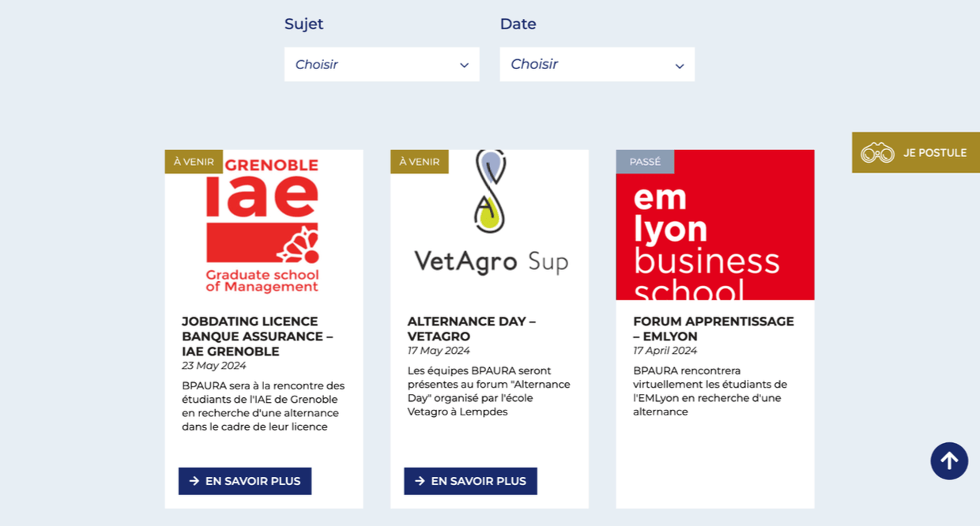Click the chevron in the Date selector
The height and width of the screenshot is (526, 980).
[680, 66]
